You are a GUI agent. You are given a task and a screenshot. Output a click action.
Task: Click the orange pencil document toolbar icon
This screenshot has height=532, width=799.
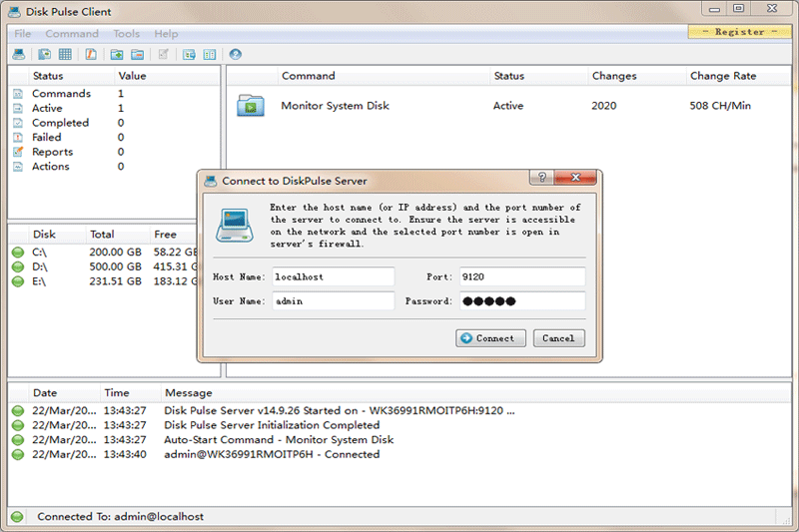(x=91, y=54)
